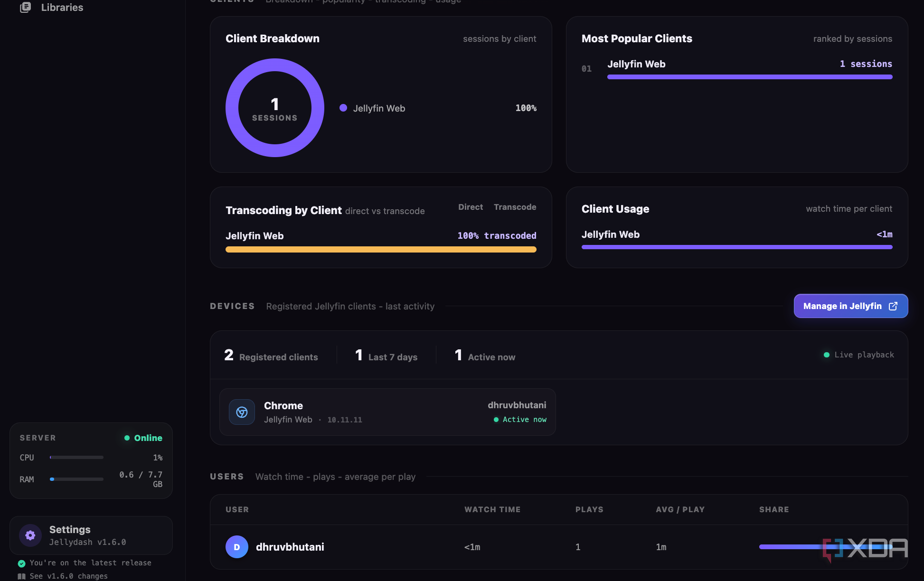Click the Jellyfin Web legend label
924x581 pixels.
[x=379, y=108]
